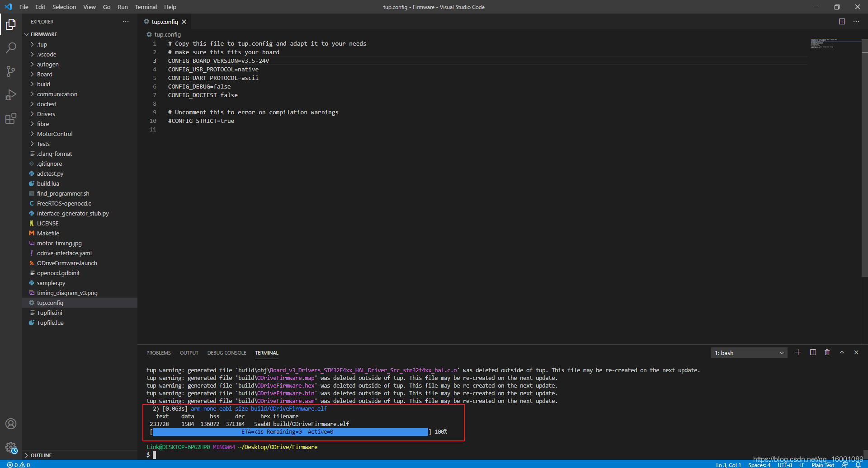Kill terminal with trash icon
This screenshot has height=468, width=868.
coord(827,352)
